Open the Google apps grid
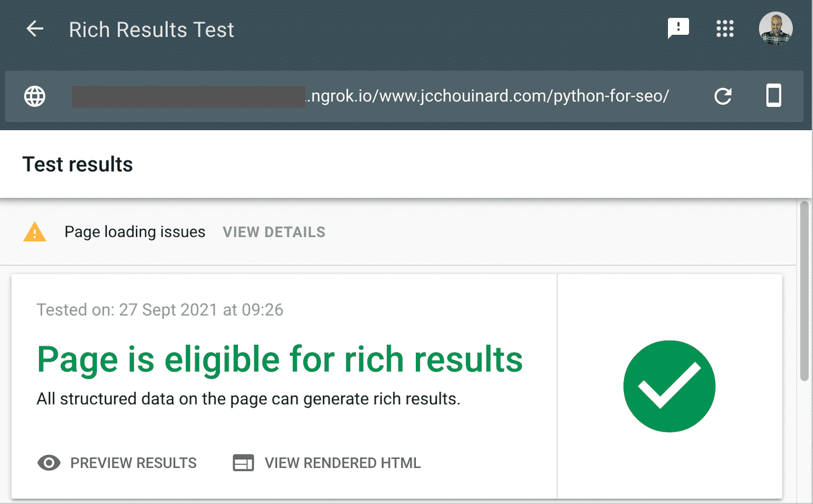The width and height of the screenshot is (813, 504). (725, 28)
